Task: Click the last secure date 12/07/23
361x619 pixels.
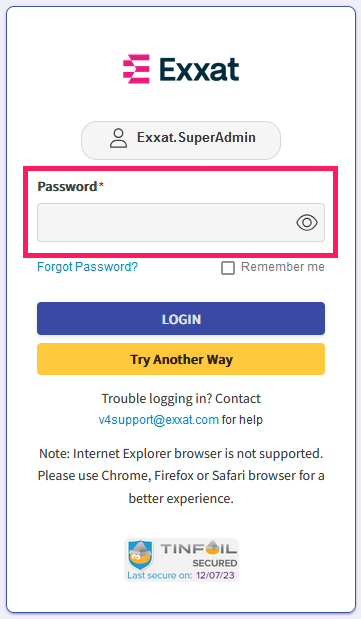Action: (x=215, y=575)
